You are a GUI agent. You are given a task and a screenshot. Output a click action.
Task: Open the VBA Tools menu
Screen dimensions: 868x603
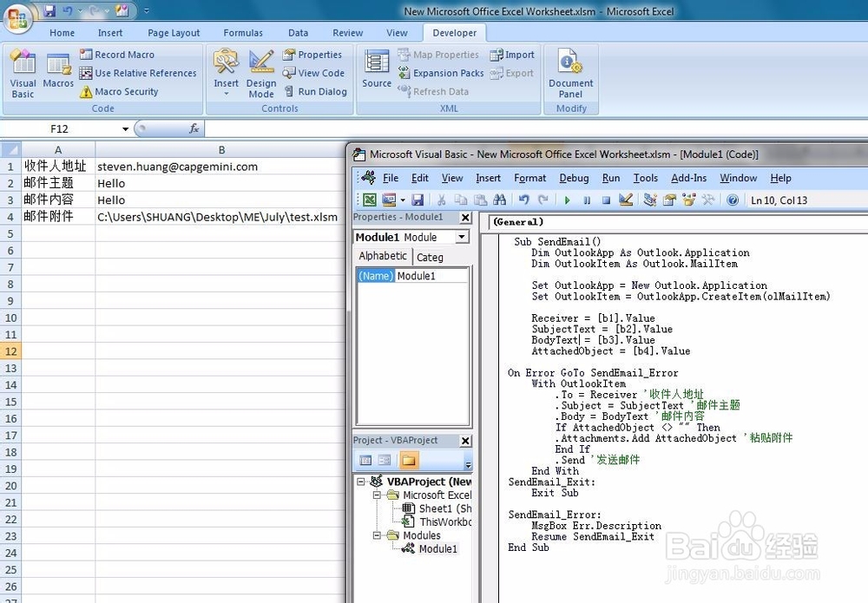click(646, 178)
